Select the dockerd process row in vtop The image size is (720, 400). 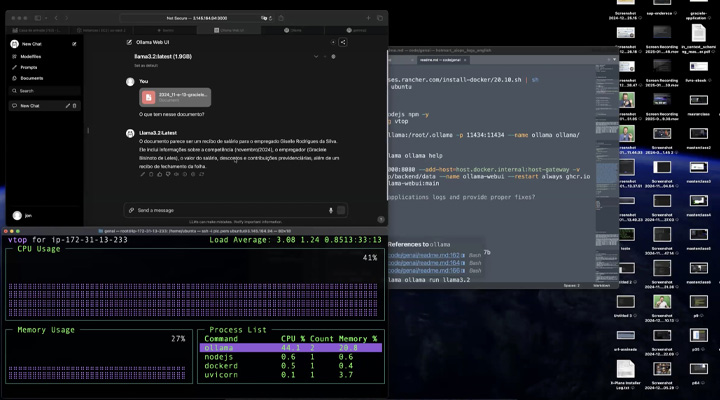pyautogui.click(x=291, y=366)
